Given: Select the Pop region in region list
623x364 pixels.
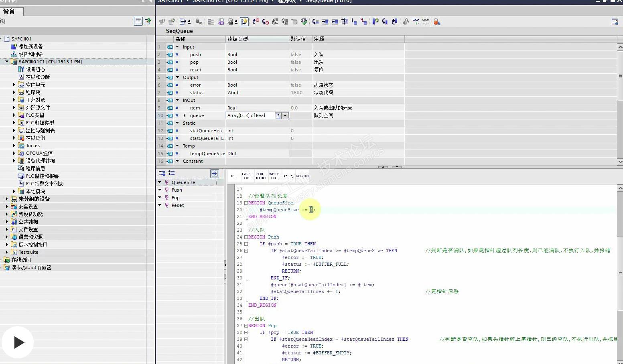Looking at the screenshot, I should tap(176, 198).
